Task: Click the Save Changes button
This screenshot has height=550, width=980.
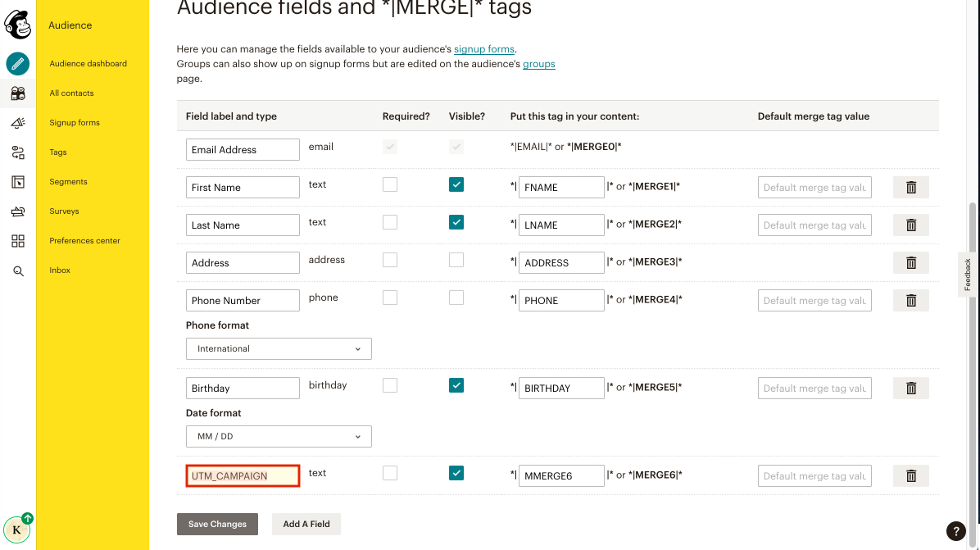Action: point(217,524)
